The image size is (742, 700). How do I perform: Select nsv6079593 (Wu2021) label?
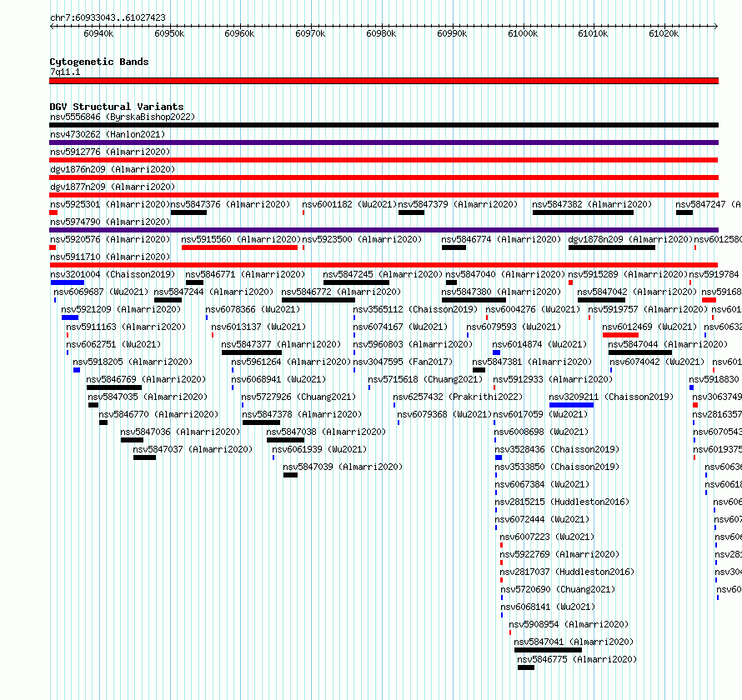tap(514, 327)
